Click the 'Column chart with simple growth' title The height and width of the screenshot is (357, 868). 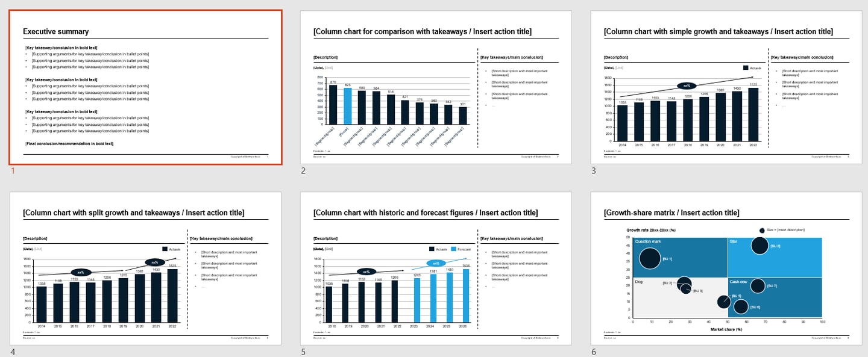(x=719, y=32)
